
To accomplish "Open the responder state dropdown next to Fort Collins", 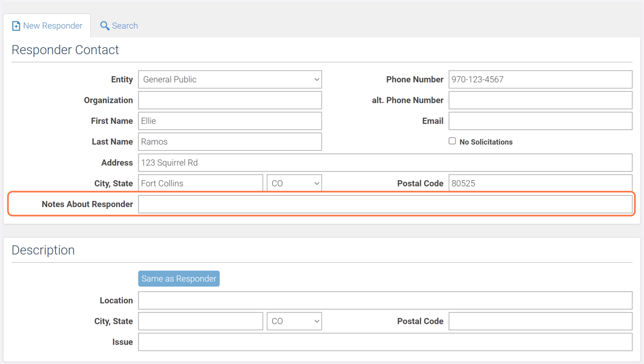I will 294,183.
